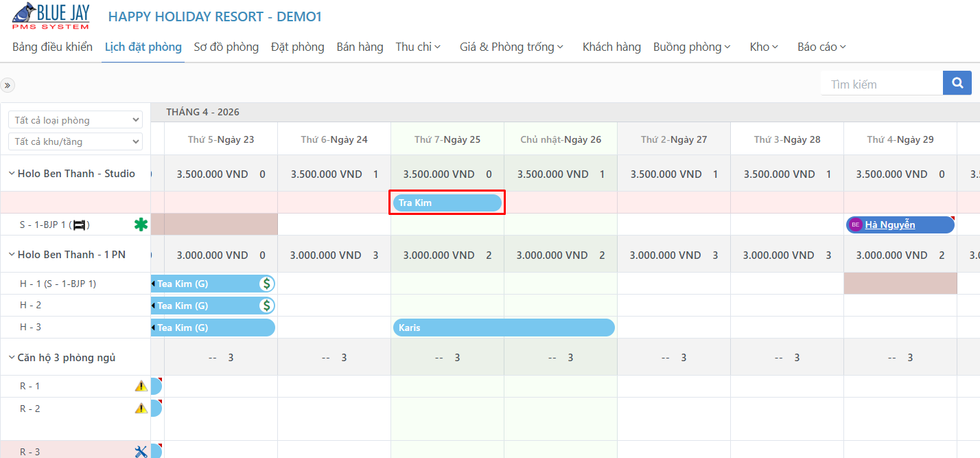Open Khách hàng page
Image resolution: width=980 pixels, height=458 pixels.
pos(611,47)
